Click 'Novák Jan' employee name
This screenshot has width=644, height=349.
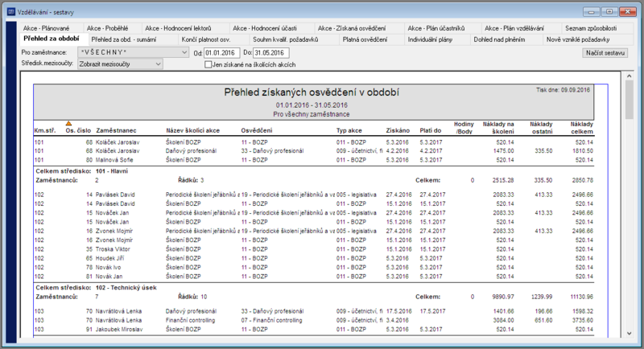pyautogui.click(x=109, y=277)
